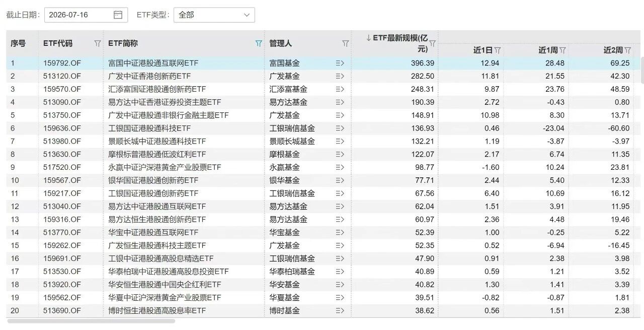Image resolution: width=644 pixels, height=330 pixels.
Task: Open detail icon in 513750.OF row
Action: (x=340, y=115)
